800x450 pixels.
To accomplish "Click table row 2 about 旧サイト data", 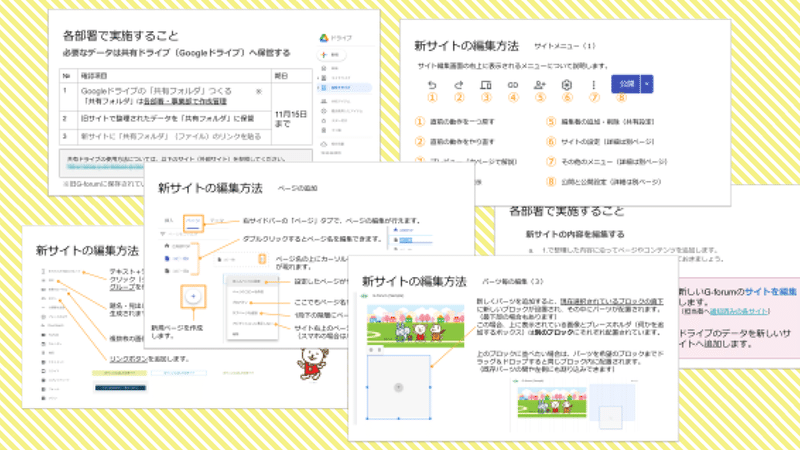I will coord(165,118).
